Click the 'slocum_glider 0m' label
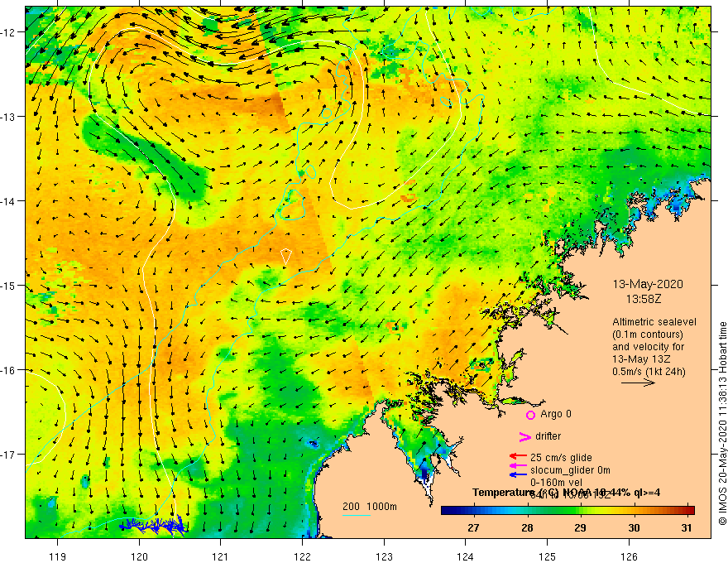Viewport: 728px width, 563px height. click(570, 470)
